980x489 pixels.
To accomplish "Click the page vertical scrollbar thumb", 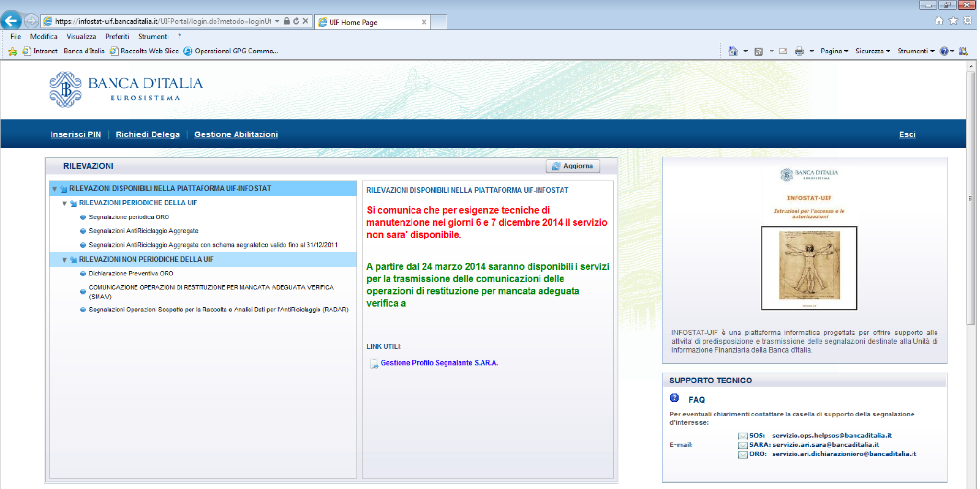I will coord(971,199).
